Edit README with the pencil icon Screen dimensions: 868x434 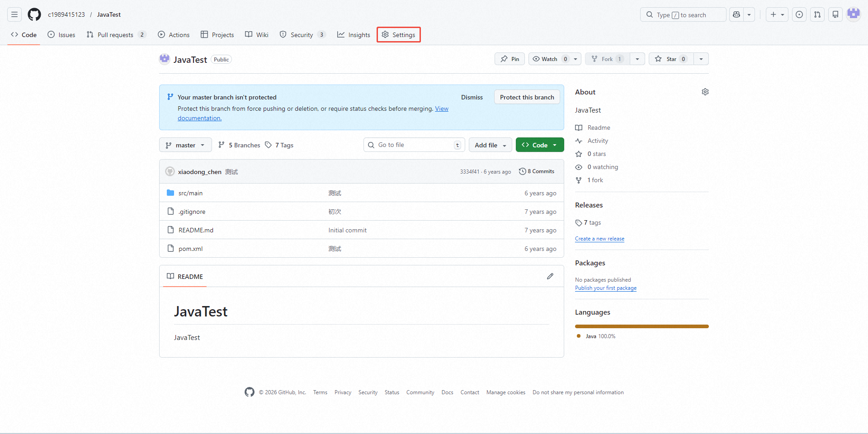point(550,276)
